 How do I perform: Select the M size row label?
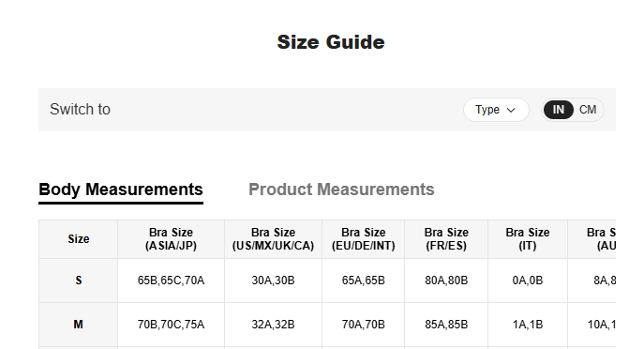pyautogui.click(x=79, y=325)
